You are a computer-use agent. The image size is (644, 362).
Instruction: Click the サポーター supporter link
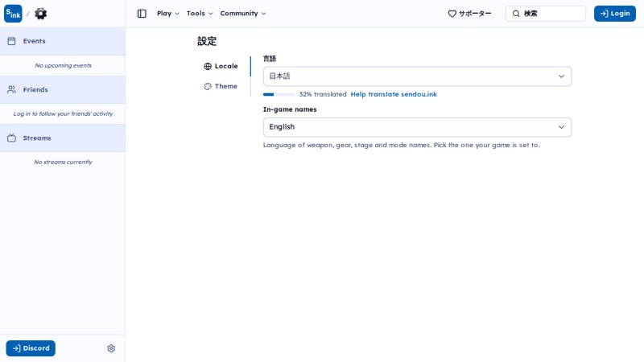point(469,14)
